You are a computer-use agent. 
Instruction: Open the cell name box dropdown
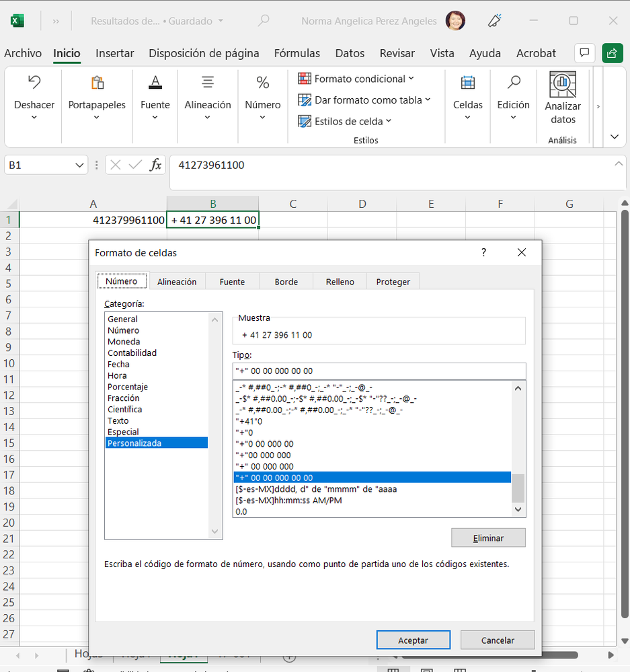pos(80,165)
